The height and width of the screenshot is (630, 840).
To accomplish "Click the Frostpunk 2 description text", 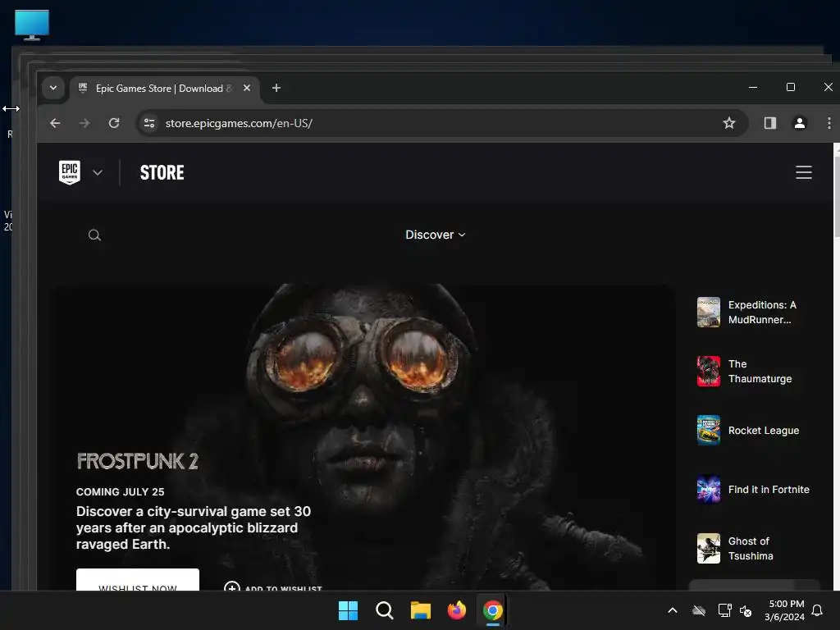I will coord(194,527).
